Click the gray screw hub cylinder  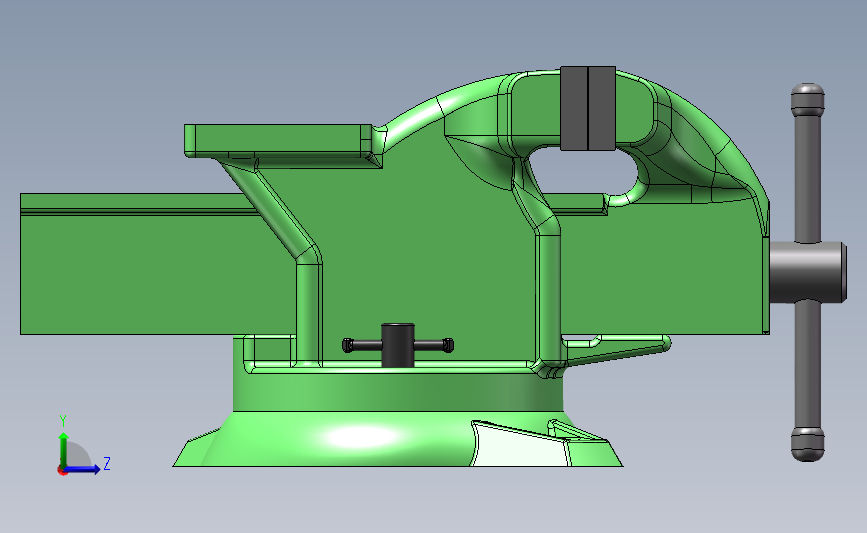point(808,272)
